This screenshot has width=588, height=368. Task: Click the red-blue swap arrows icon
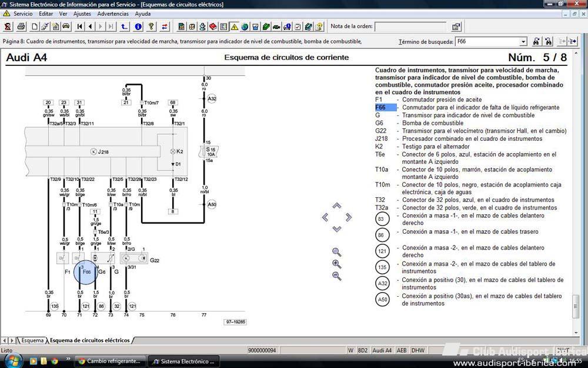pyautogui.click(x=165, y=26)
